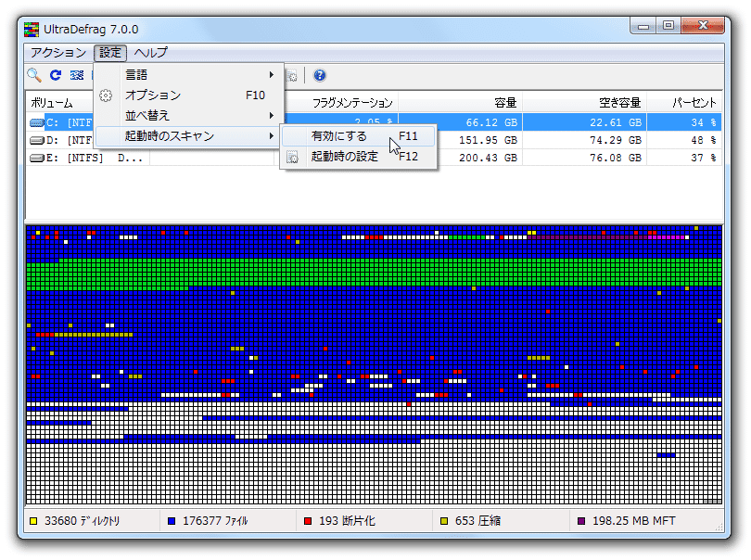Click the 22.61 GB free space cell
The height and width of the screenshot is (560, 751).
pyautogui.click(x=615, y=122)
